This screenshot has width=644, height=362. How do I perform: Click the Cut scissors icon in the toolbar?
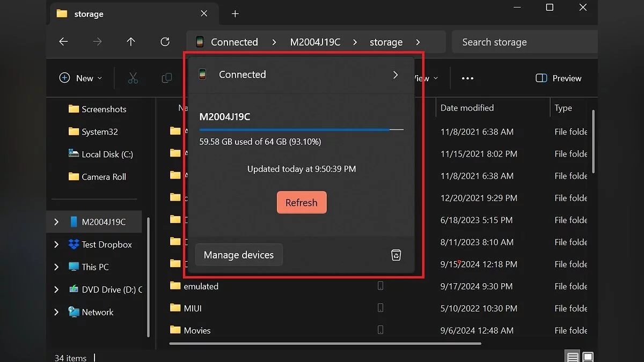[133, 78]
